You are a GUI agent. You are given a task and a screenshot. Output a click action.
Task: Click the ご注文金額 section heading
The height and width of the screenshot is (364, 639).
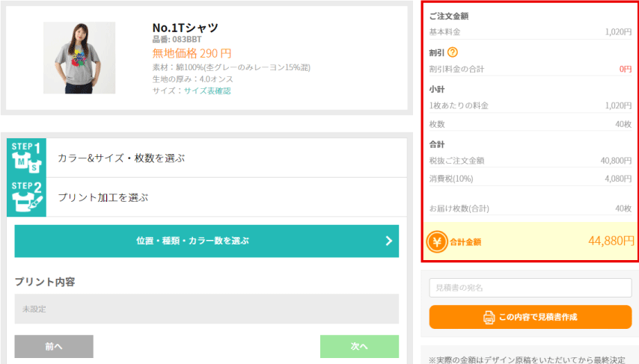(x=449, y=16)
